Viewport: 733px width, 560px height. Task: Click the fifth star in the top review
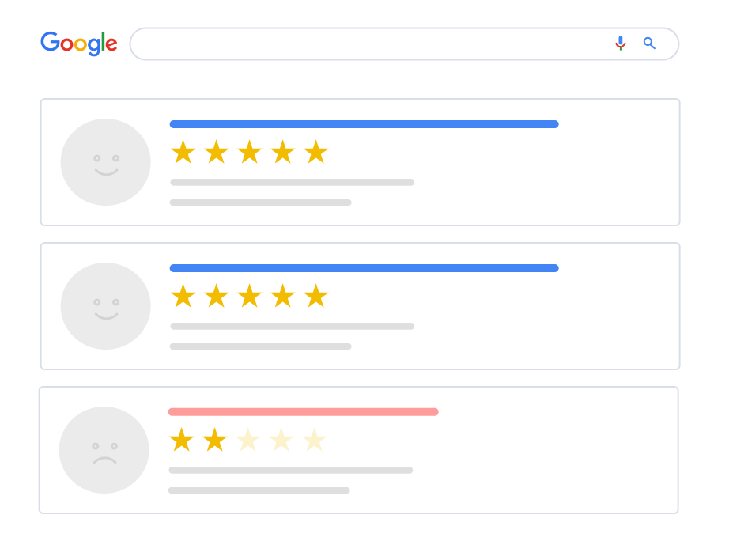click(x=315, y=153)
